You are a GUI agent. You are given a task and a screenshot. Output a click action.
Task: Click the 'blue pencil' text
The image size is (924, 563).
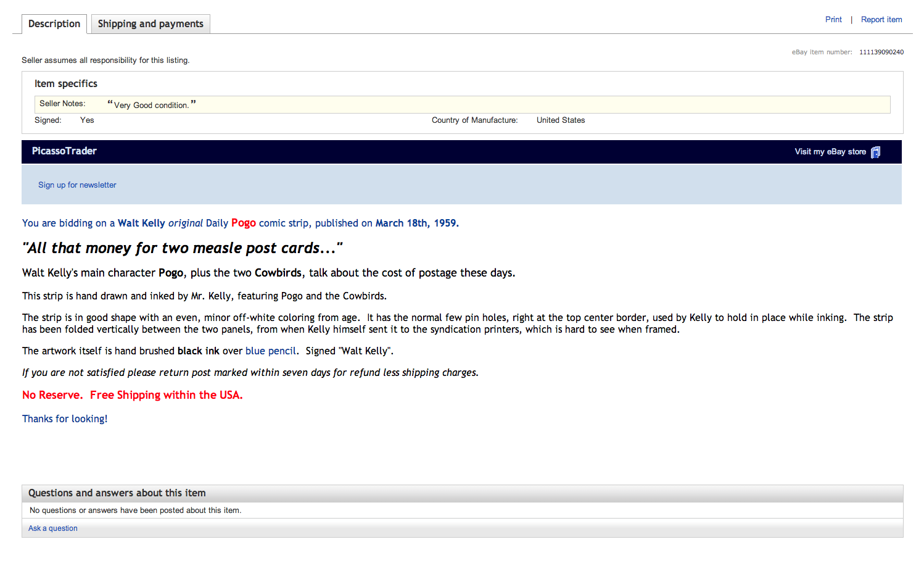point(271,351)
